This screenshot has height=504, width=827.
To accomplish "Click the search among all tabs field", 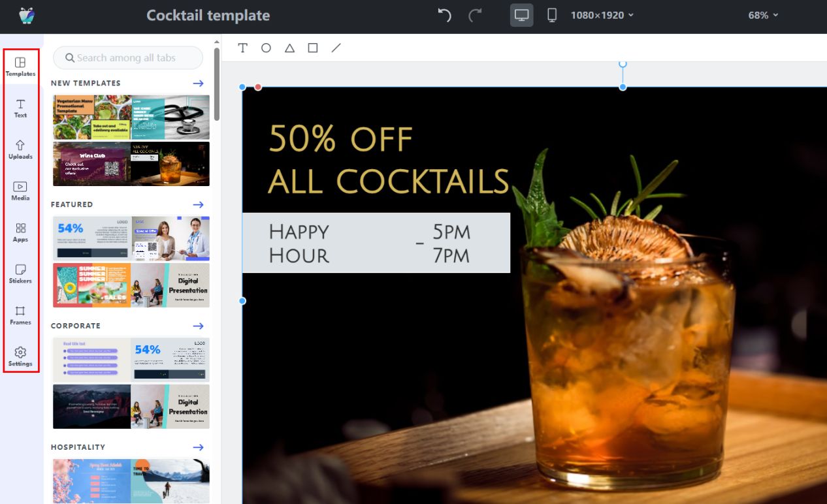I will coord(128,58).
